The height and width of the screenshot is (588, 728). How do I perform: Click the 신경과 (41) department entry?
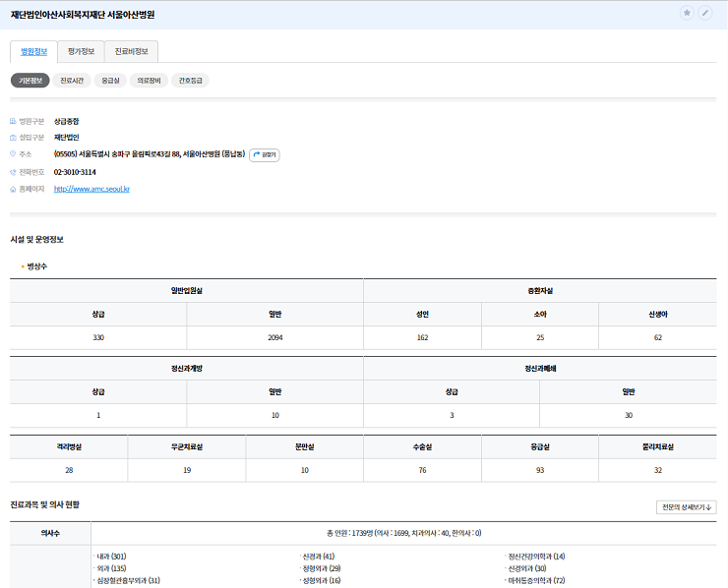pyautogui.click(x=319, y=556)
